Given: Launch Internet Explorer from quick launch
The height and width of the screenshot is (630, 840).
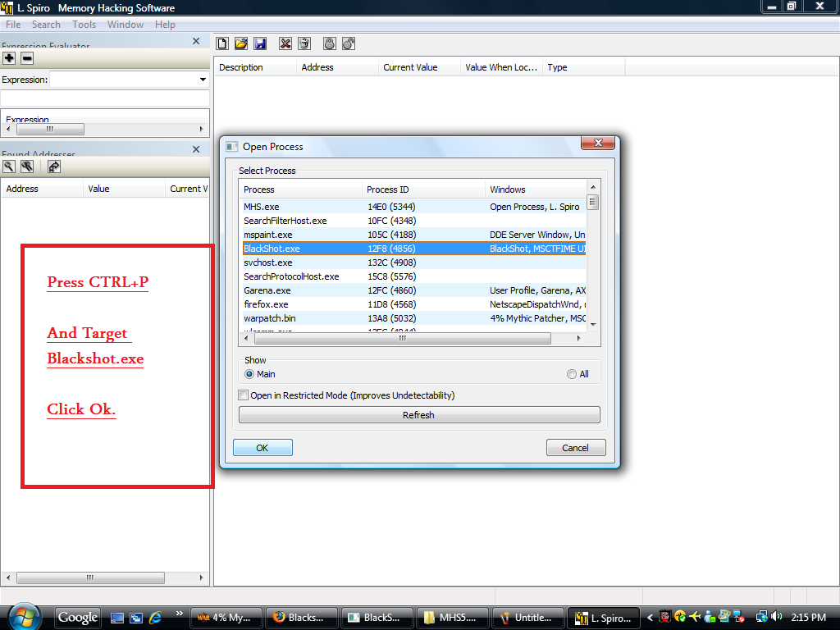Looking at the screenshot, I should click(155, 618).
